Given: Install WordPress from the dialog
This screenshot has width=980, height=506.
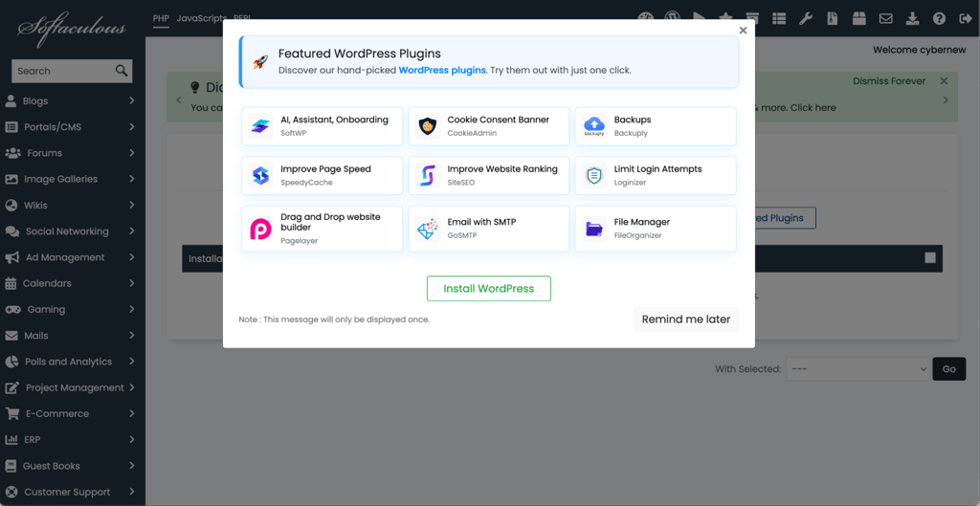Looking at the screenshot, I should pyautogui.click(x=489, y=289).
